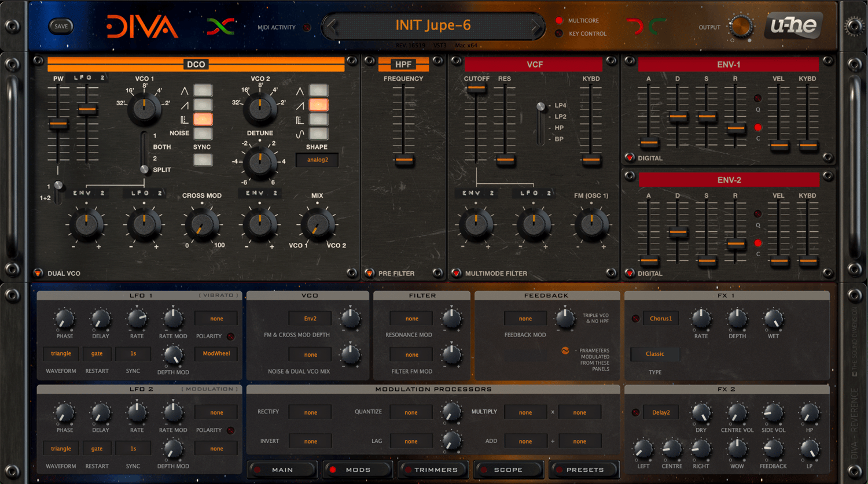Image resolution: width=868 pixels, height=484 pixels.
Task: Click ENV-2 DIGITAL model selector triangle
Action: click(630, 273)
